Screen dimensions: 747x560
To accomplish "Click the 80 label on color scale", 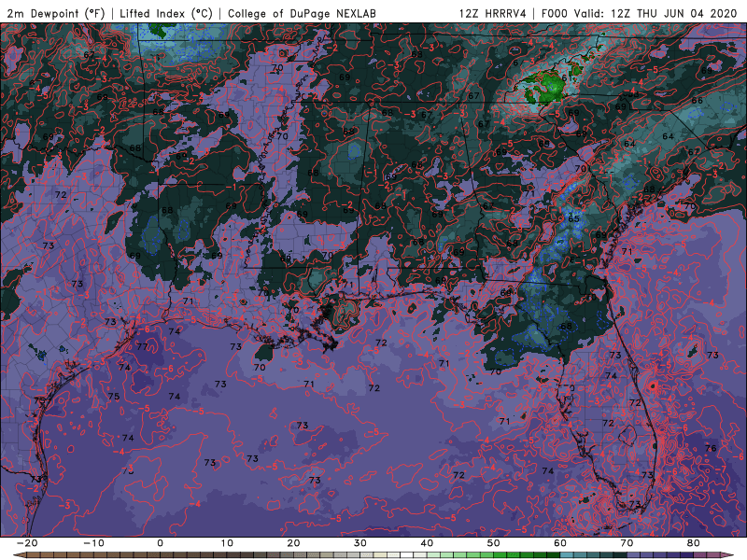I will point(694,543).
